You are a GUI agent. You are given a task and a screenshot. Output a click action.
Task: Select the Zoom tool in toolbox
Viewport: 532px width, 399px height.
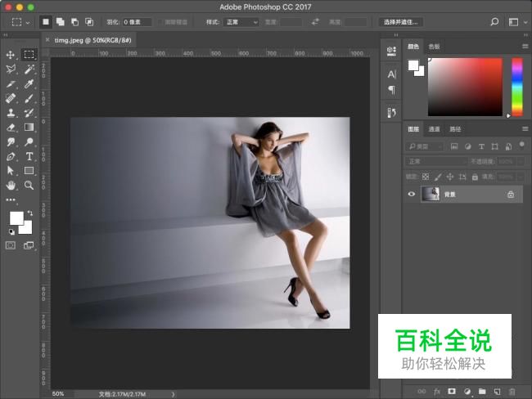29,185
